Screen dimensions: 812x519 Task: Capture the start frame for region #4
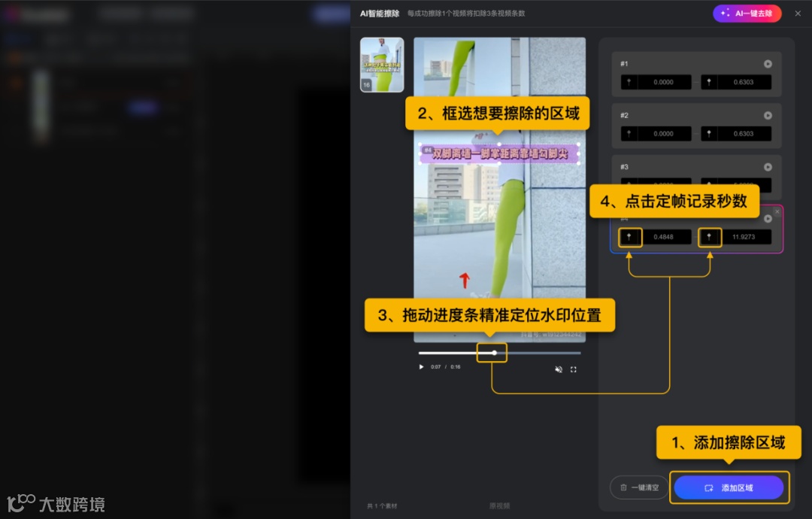coord(630,237)
